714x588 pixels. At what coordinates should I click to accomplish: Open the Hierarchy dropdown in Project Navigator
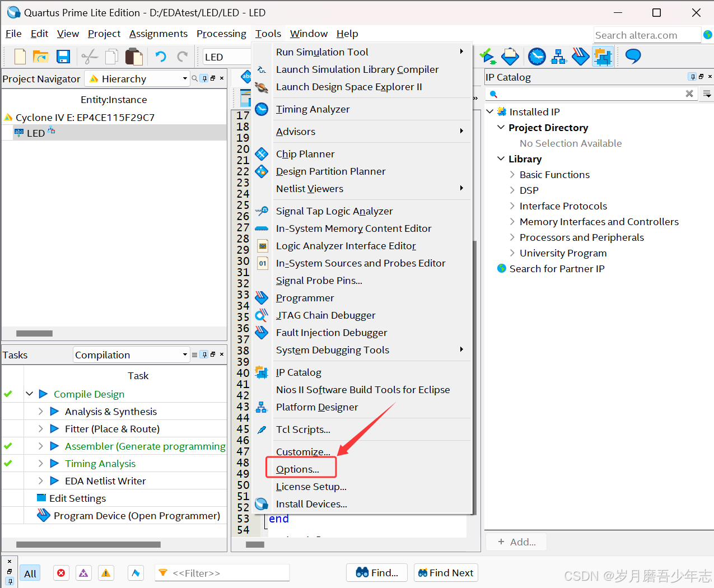pos(137,79)
